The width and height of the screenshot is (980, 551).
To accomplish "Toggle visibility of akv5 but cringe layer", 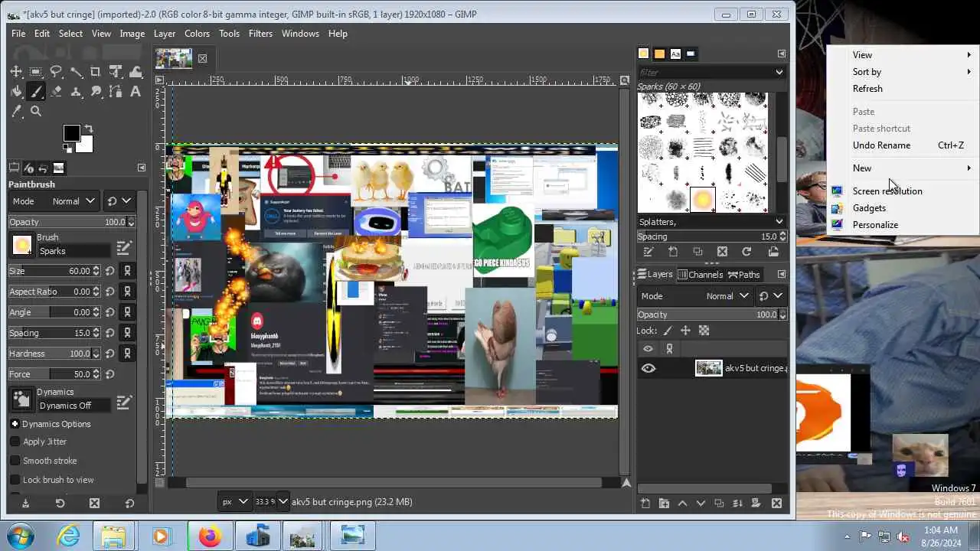I will tap(648, 368).
